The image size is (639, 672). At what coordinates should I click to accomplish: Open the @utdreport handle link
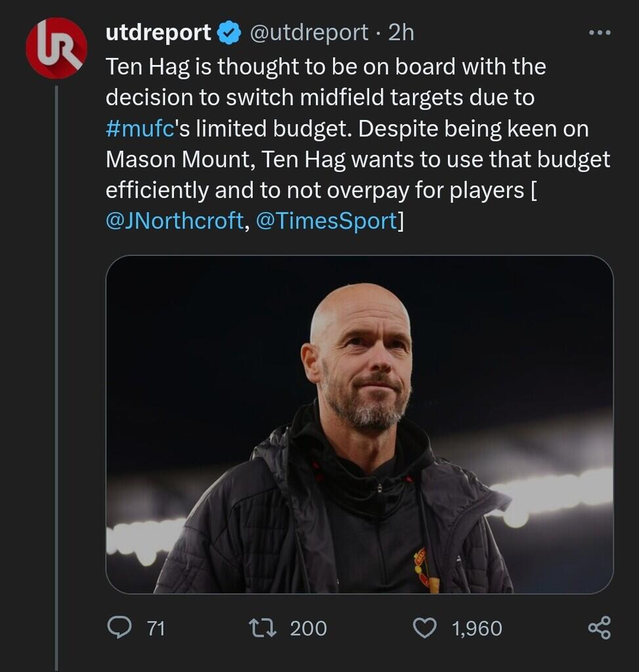tap(308, 33)
